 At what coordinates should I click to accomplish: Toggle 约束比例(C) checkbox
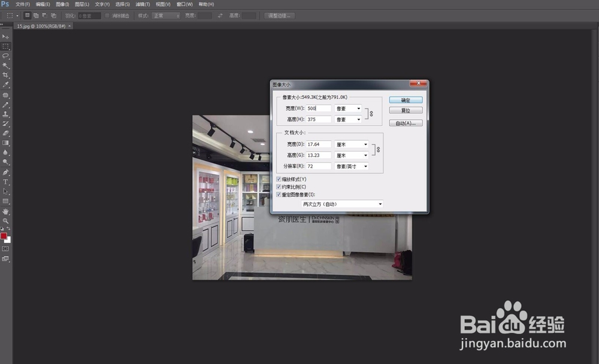279,187
